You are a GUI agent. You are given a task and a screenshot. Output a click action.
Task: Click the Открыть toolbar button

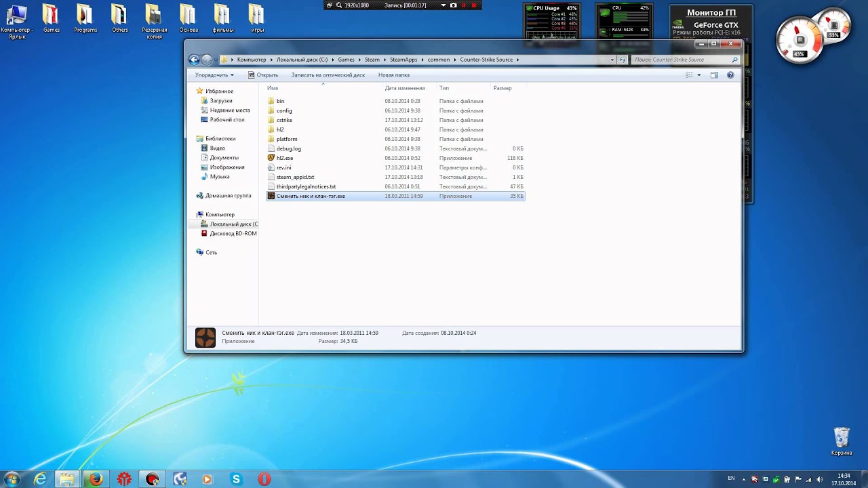263,75
